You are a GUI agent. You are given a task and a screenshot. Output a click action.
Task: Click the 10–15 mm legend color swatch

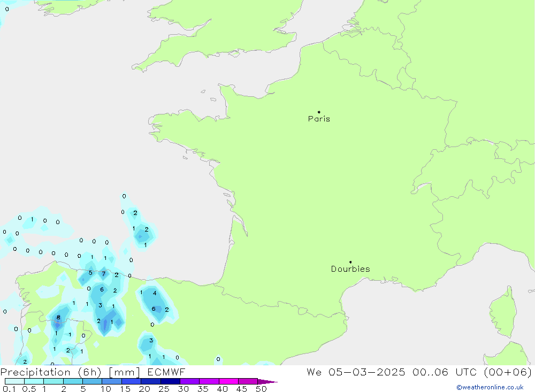tap(112, 381)
